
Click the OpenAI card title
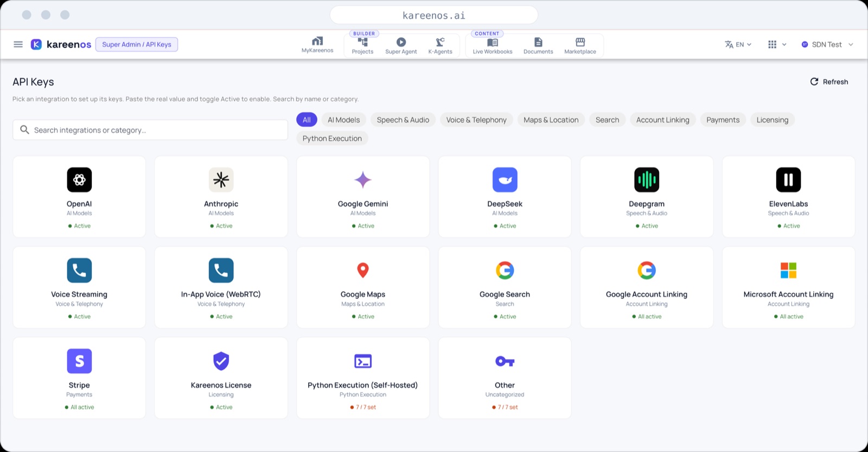[79, 204]
